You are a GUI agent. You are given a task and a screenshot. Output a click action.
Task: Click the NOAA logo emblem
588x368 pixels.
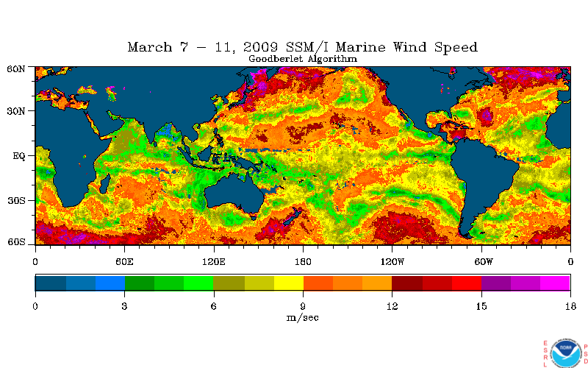click(x=565, y=354)
